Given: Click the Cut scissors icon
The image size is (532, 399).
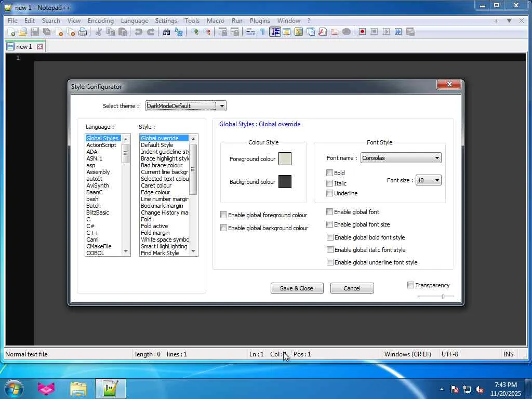Looking at the screenshot, I should tap(98, 32).
